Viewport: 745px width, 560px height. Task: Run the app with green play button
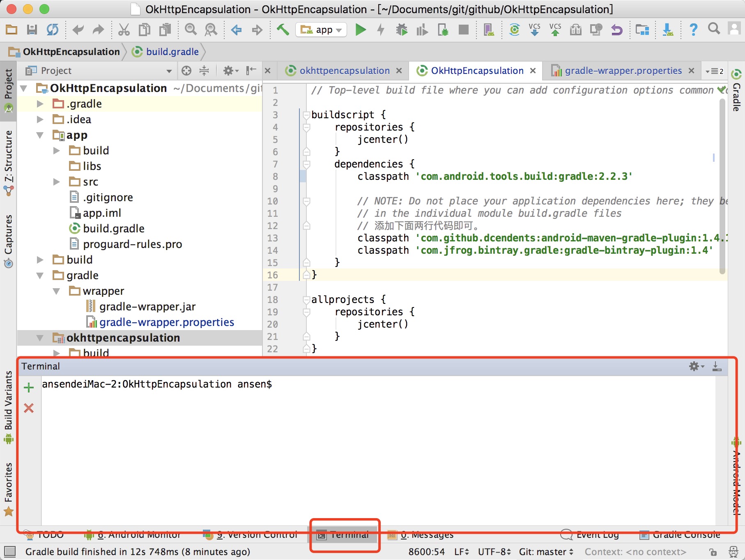[x=361, y=30]
